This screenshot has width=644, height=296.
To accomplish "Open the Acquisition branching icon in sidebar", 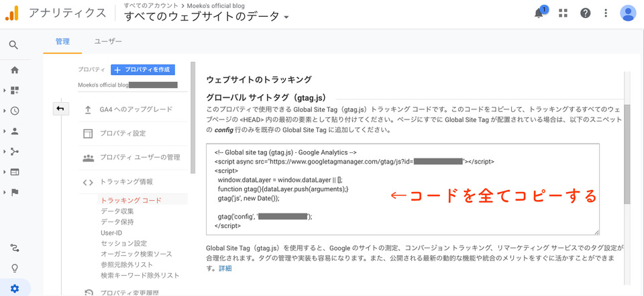I will click(15, 152).
